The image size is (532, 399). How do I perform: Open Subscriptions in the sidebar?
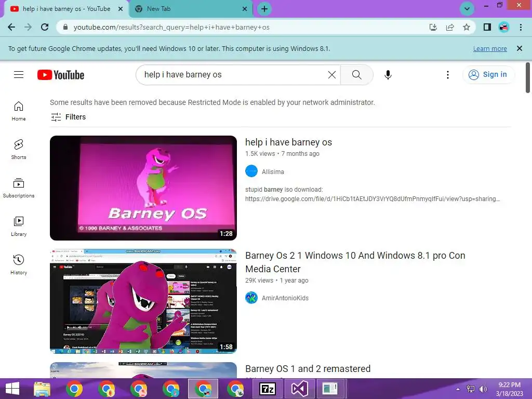coord(19,188)
